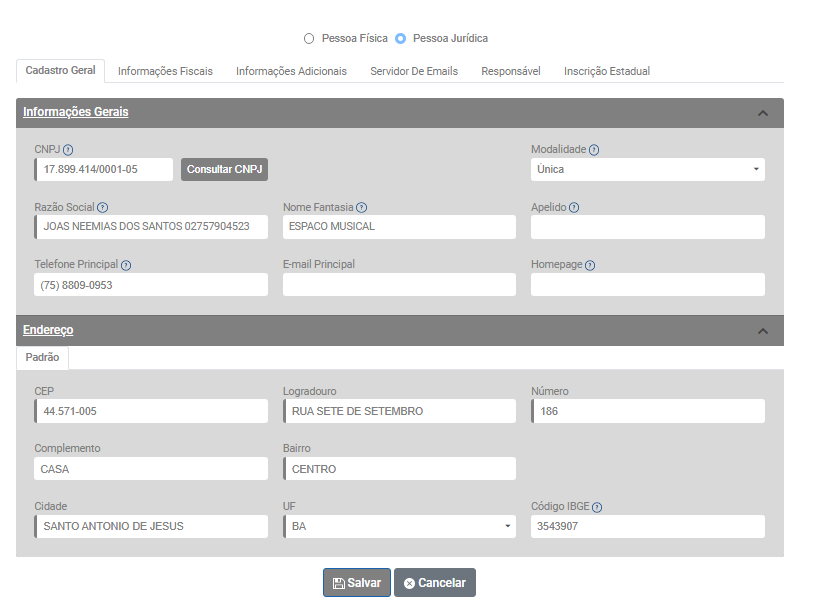Open the Servidor De Emails tab

(x=414, y=71)
